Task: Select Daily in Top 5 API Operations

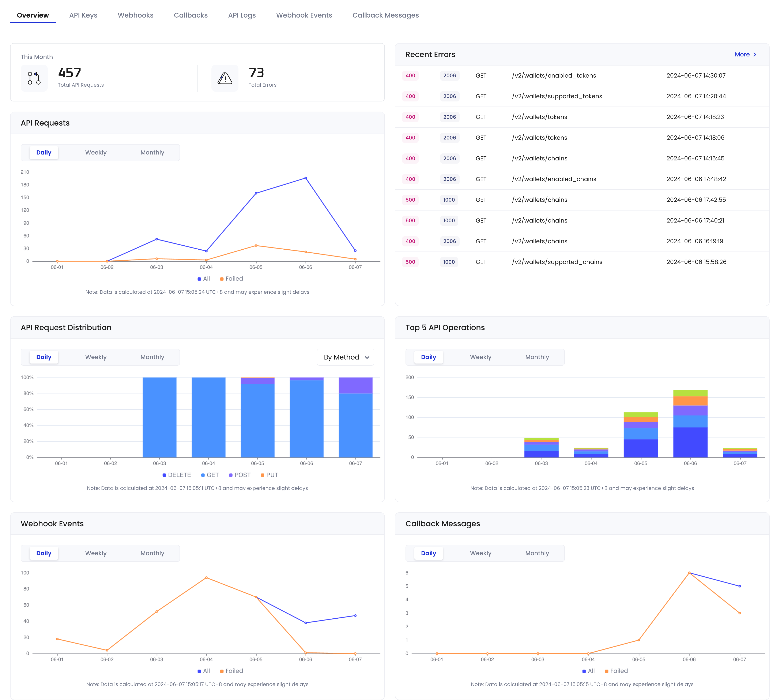Action: tap(429, 357)
